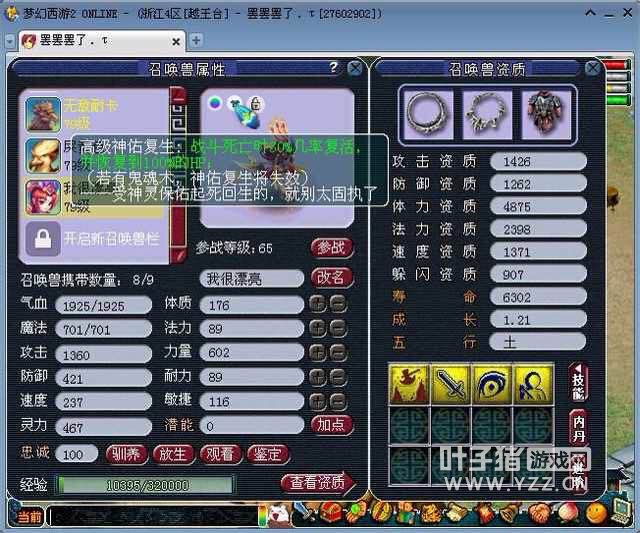Viewport: 640px width, 533px height.
Task: Click the 当前 chat channel button
Action: click(29, 517)
